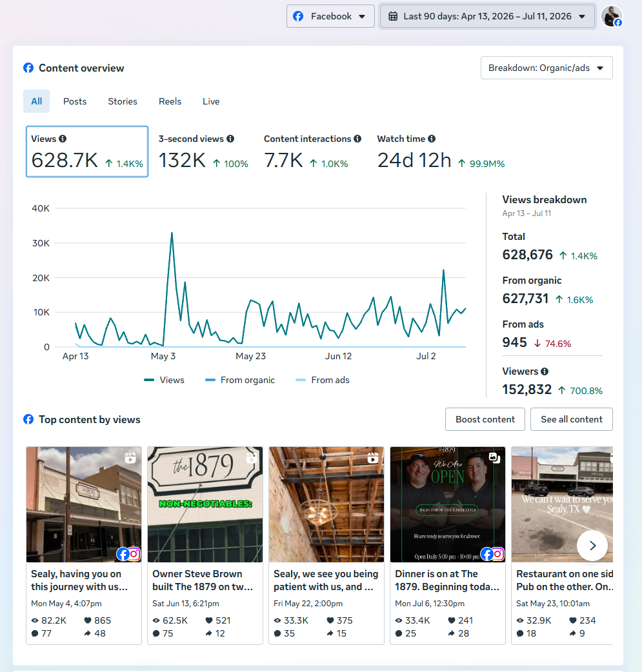Select the Watch time metric
Screen dimensions: 642x672
441,152
